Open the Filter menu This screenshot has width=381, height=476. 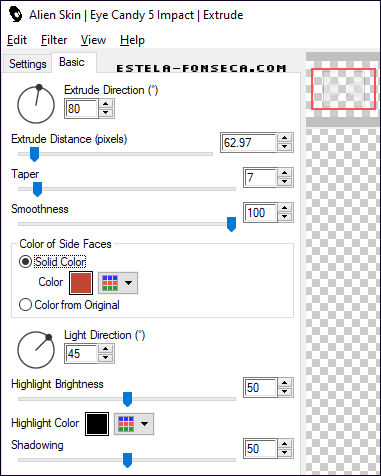[x=54, y=40]
